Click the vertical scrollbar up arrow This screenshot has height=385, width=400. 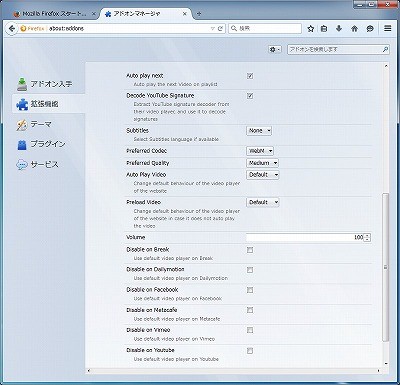pyautogui.click(x=386, y=66)
